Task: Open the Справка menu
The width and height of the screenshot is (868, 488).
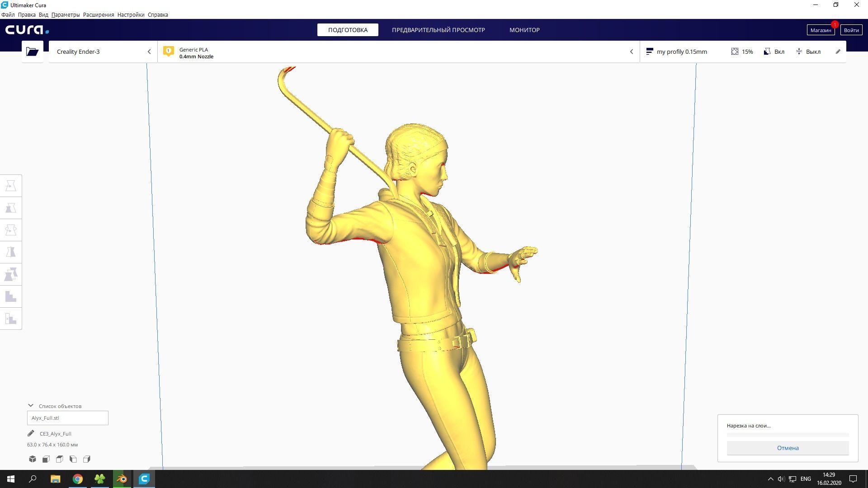Action: pyautogui.click(x=158, y=14)
